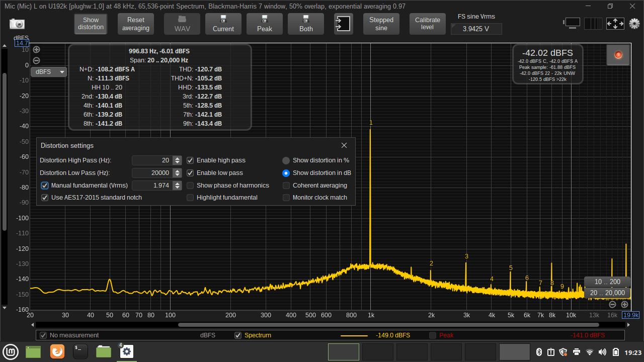The height and width of the screenshot is (362, 644).
Task: Capture RTA graph with camera icon
Action: [x=17, y=24]
